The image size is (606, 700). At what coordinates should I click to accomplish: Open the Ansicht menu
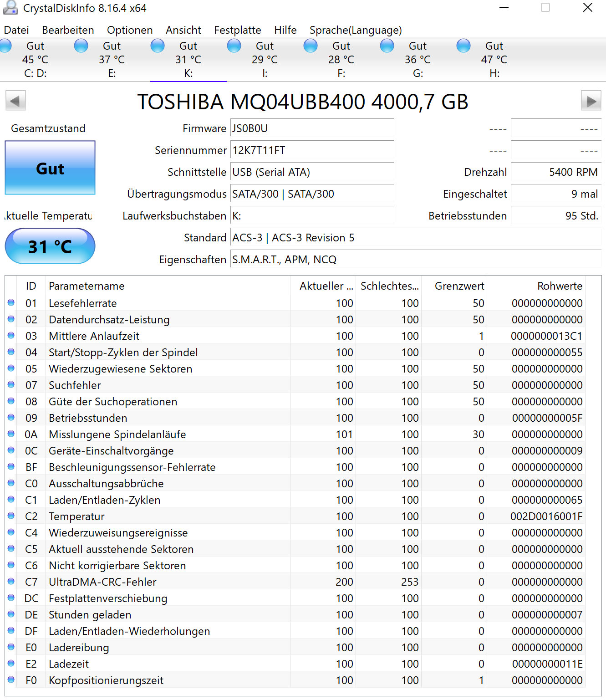pos(183,30)
